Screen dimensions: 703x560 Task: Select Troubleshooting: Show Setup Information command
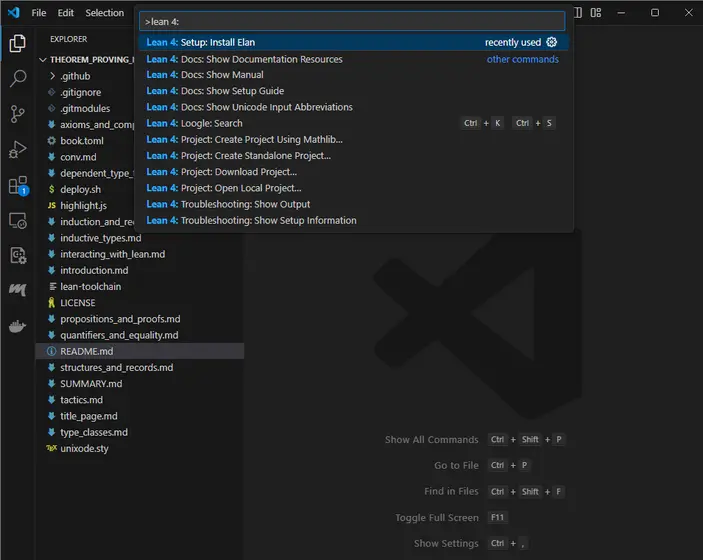[354, 220]
